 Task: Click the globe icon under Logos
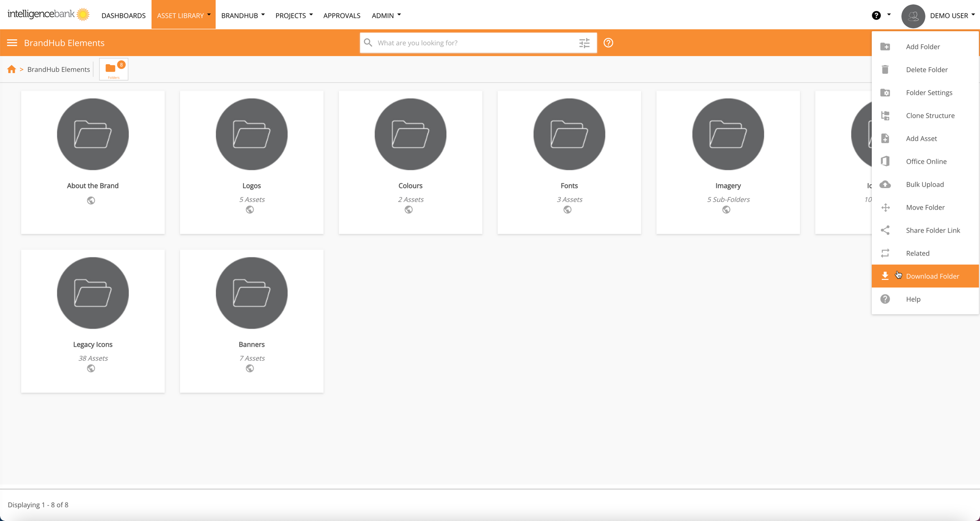pos(250,210)
